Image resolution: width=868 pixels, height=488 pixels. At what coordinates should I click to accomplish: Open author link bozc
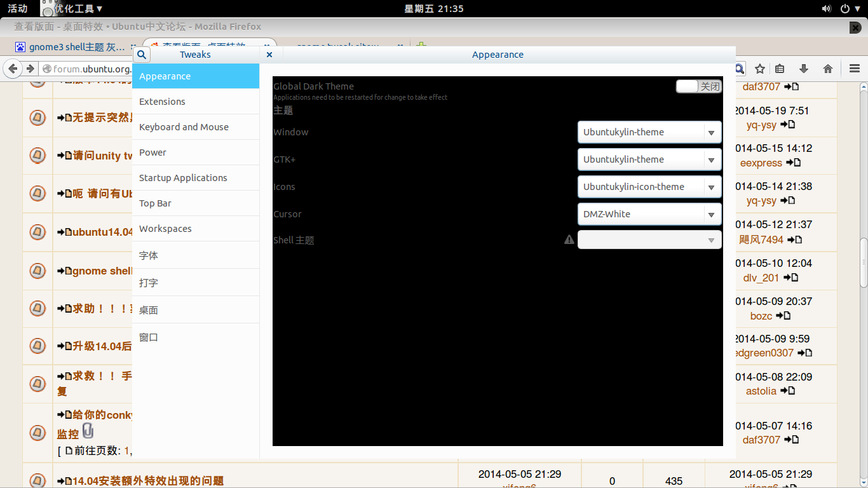pyautogui.click(x=761, y=316)
